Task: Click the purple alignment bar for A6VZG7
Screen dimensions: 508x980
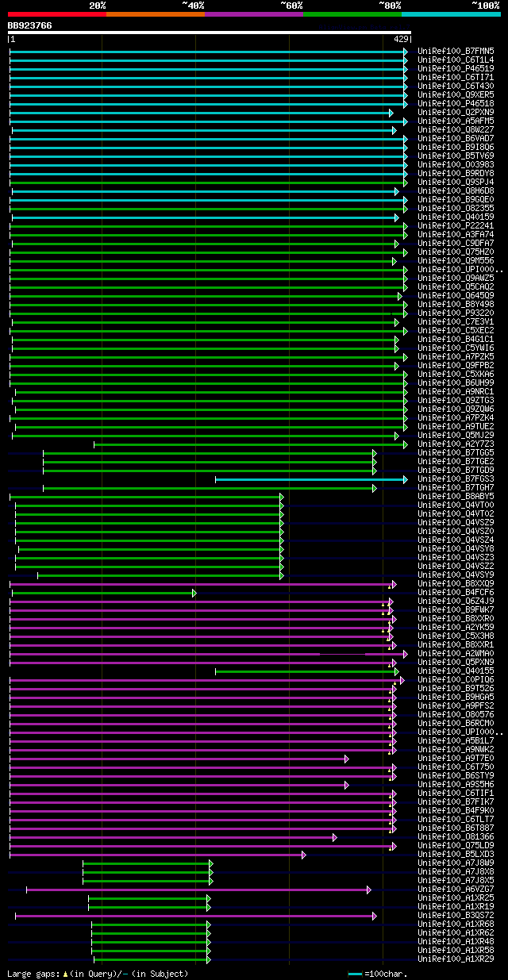Action: click(198, 890)
